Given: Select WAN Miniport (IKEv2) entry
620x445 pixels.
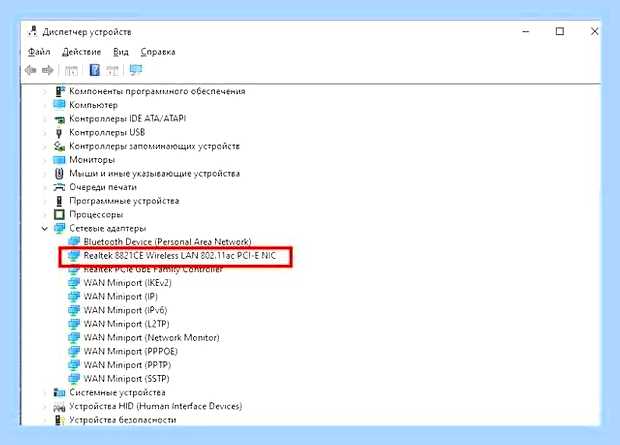Looking at the screenshot, I should click(x=127, y=283).
